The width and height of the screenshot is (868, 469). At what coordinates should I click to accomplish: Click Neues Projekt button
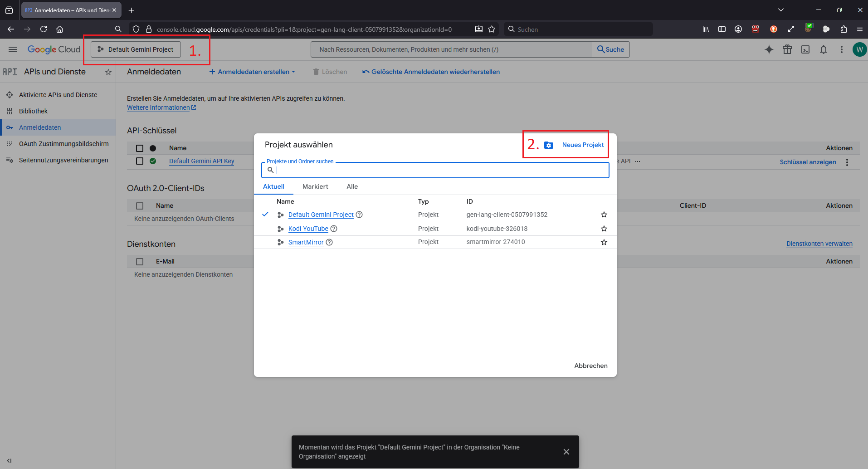pyautogui.click(x=574, y=145)
